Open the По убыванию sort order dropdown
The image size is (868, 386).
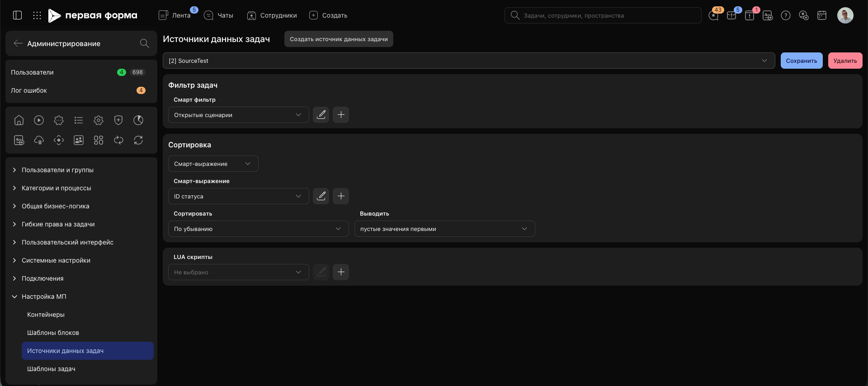pyautogui.click(x=259, y=229)
